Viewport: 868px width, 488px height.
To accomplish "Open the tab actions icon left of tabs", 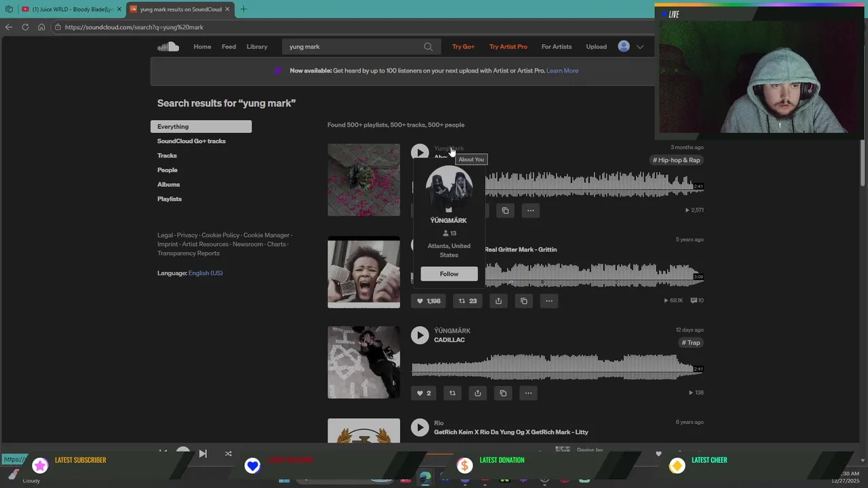I will click(x=9, y=9).
